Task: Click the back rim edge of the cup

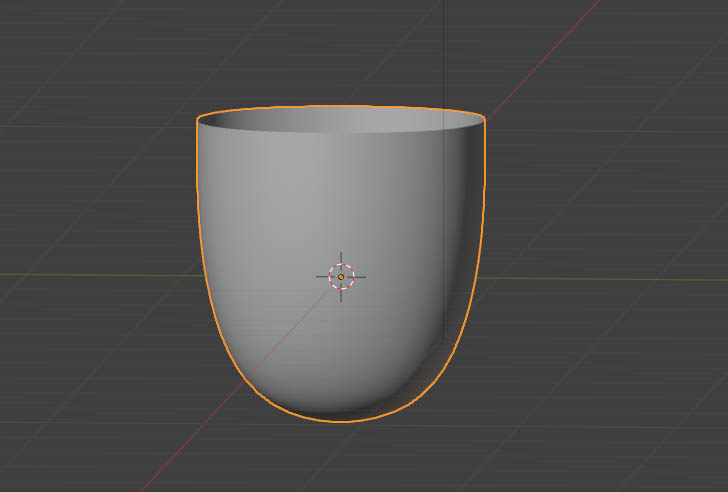Action: (340, 105)
